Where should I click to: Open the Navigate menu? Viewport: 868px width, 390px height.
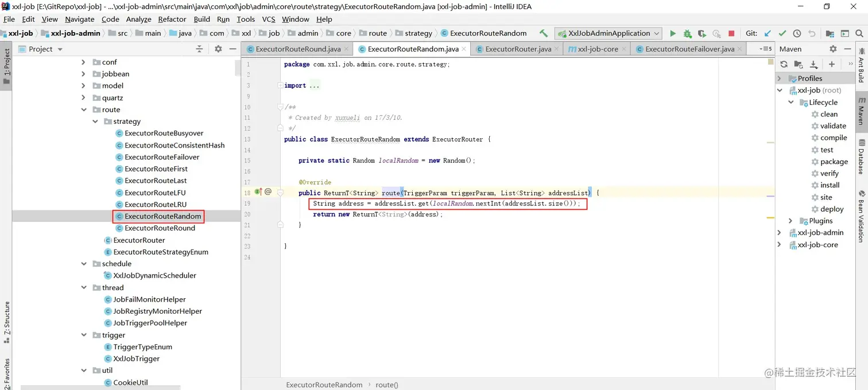click(80, 19)
